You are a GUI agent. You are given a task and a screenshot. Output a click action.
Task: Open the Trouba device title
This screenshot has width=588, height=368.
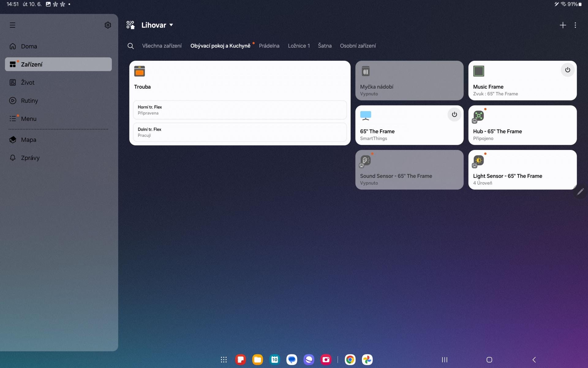click(142, 87)
